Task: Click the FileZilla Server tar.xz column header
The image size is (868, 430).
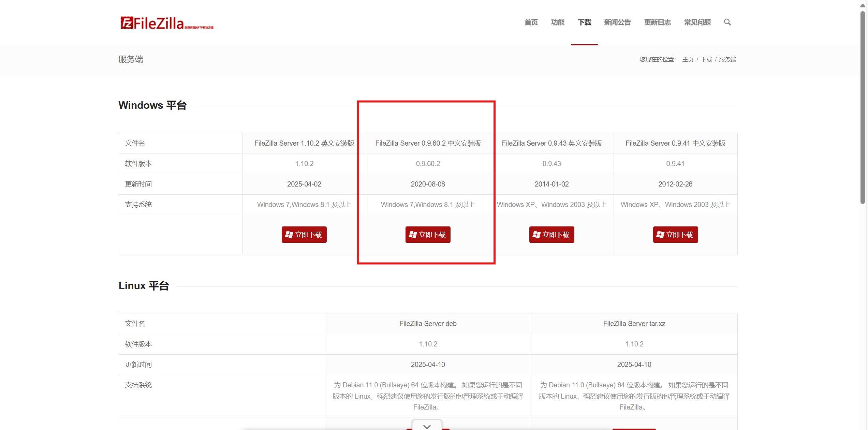Action: [634, 324]
